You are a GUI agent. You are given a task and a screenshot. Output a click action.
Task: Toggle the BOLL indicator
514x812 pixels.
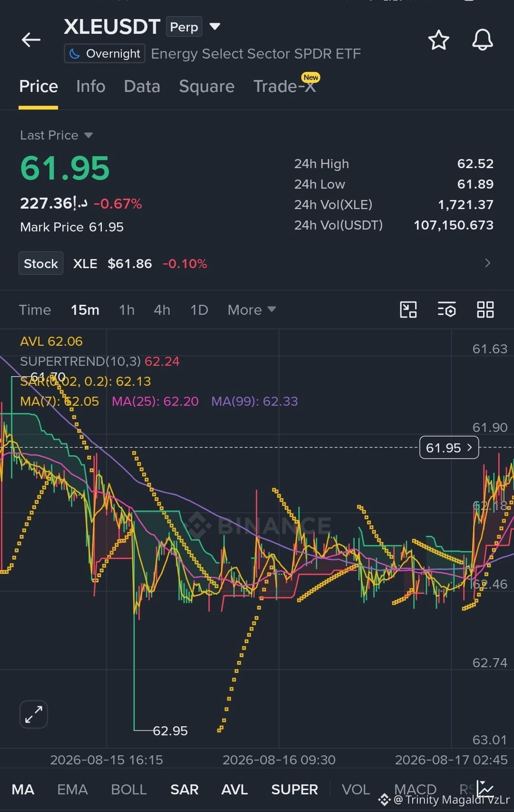click(128, 789)
